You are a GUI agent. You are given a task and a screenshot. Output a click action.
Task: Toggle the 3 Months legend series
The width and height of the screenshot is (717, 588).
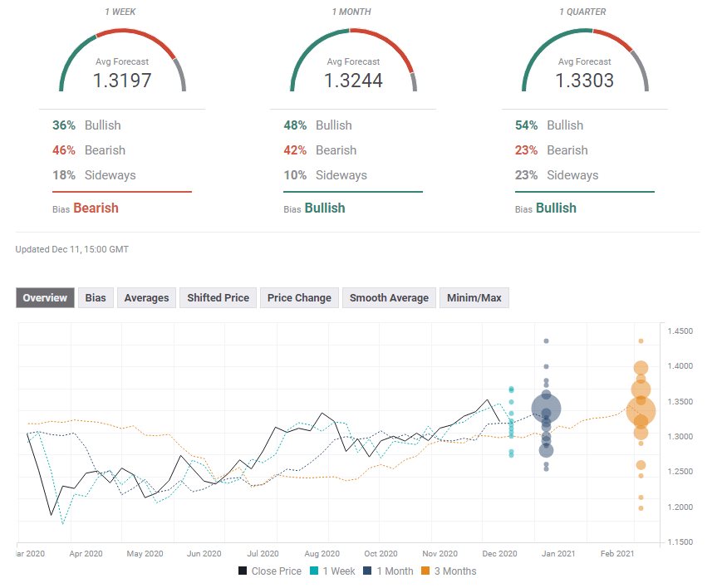448,571
